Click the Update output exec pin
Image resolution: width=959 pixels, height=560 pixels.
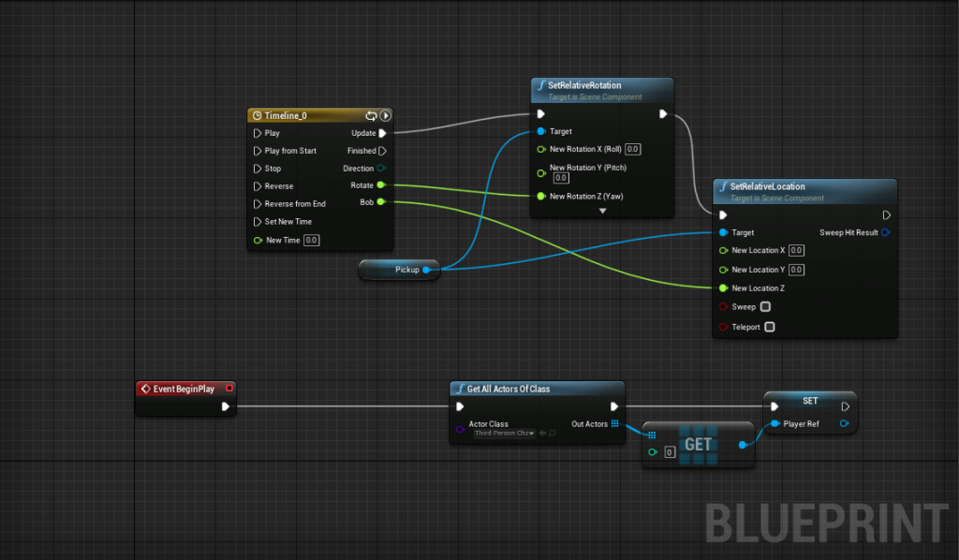tap(383, 133)
